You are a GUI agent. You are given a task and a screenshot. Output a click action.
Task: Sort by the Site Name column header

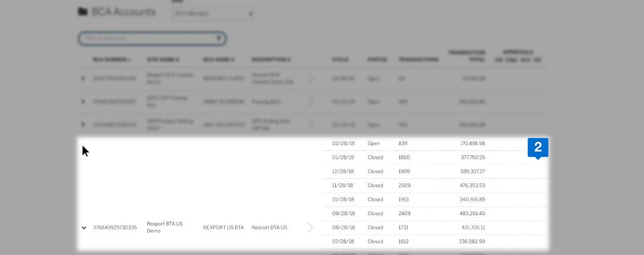coord(163,60)
